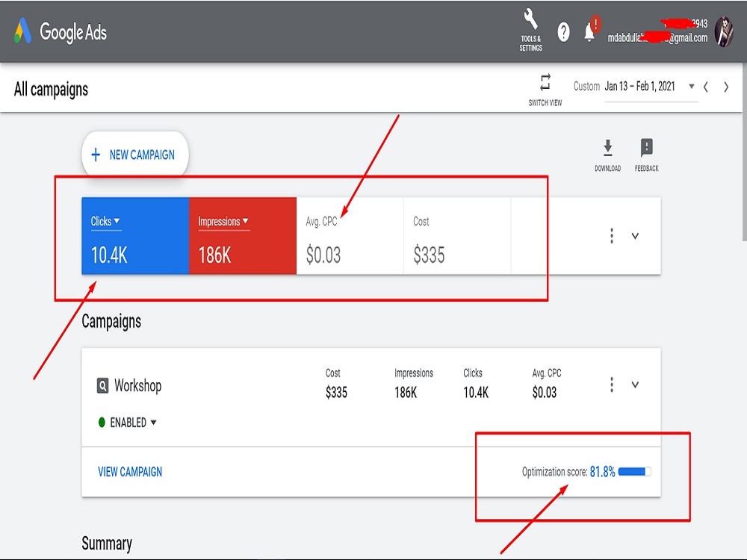Click the Workshop Impressions 186K value
Viewport: 747px width, 560px height.
coord(406,393)
